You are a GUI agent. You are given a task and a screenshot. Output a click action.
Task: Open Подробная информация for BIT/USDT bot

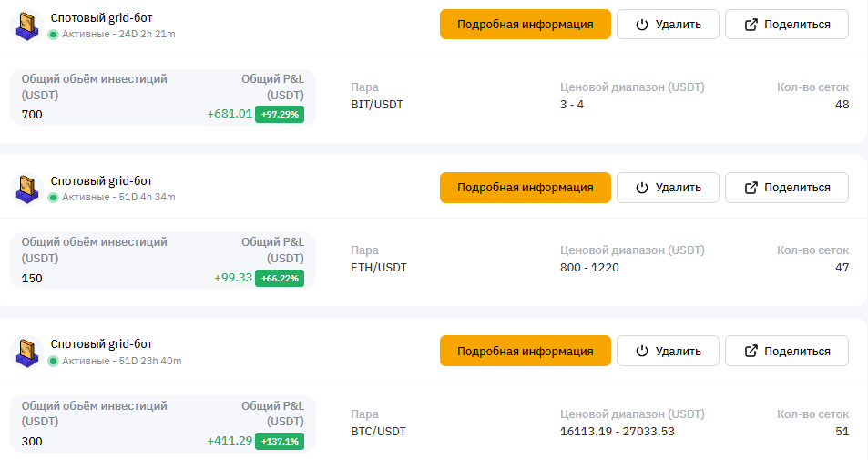526,25
